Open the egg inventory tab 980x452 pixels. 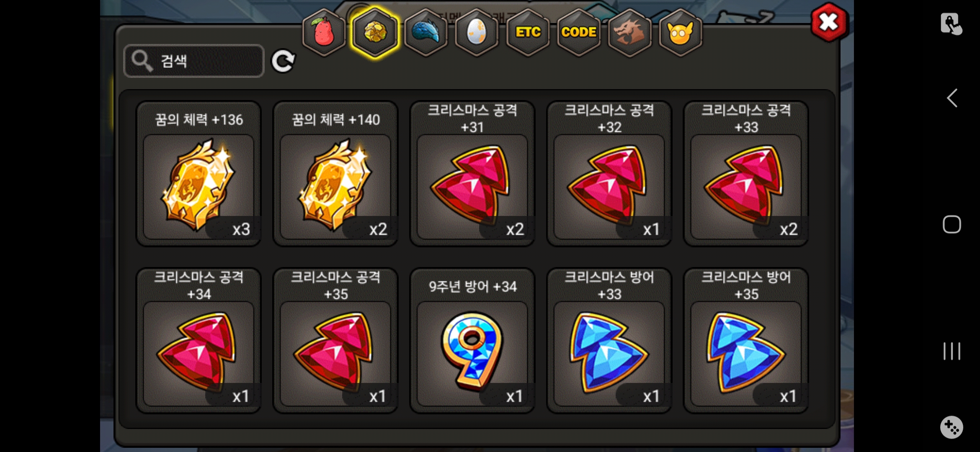(477, 32)
